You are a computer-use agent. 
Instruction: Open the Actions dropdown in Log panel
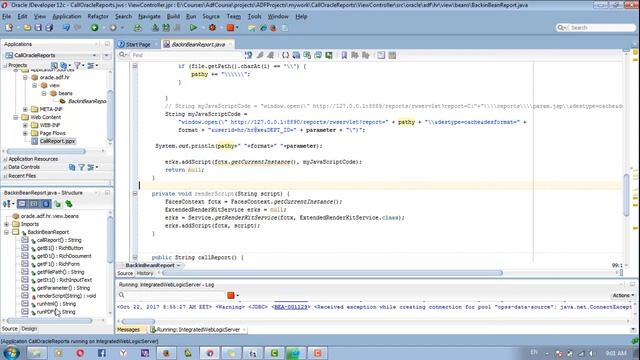623,295
